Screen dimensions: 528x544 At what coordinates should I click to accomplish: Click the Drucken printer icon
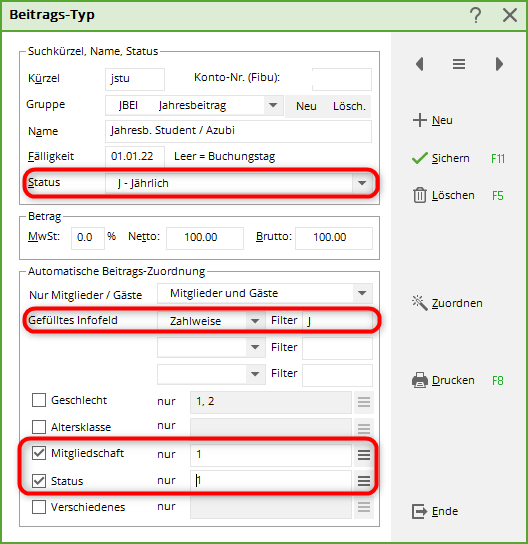pyautogui.click(x=420, y=380)
